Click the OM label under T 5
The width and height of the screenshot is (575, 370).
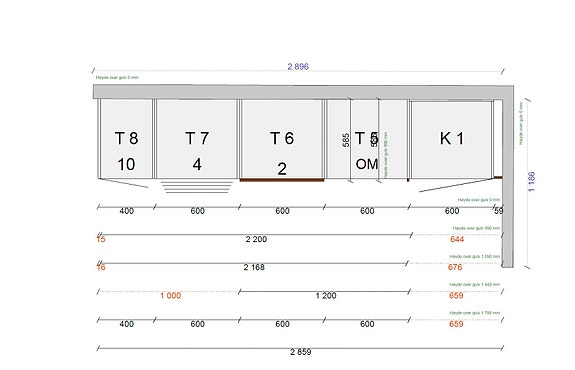point(367,164)
